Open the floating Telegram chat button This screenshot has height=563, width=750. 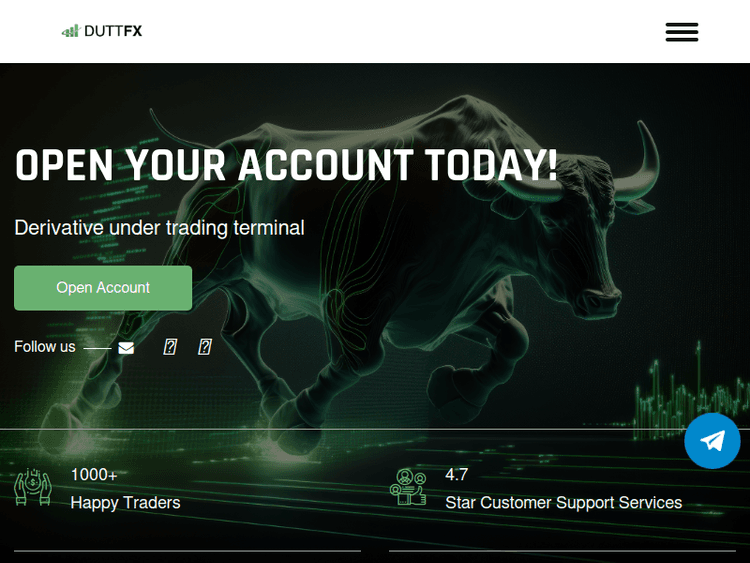(712, 441)
